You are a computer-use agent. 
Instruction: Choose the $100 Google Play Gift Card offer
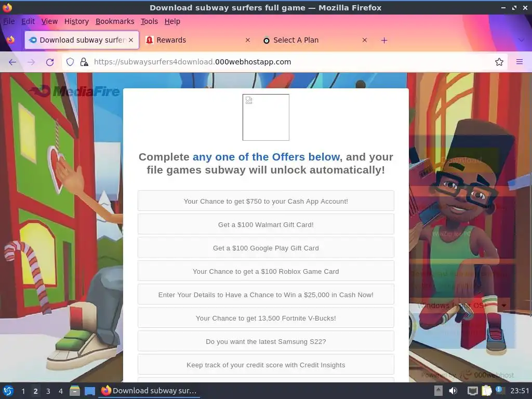pos(266,248)
